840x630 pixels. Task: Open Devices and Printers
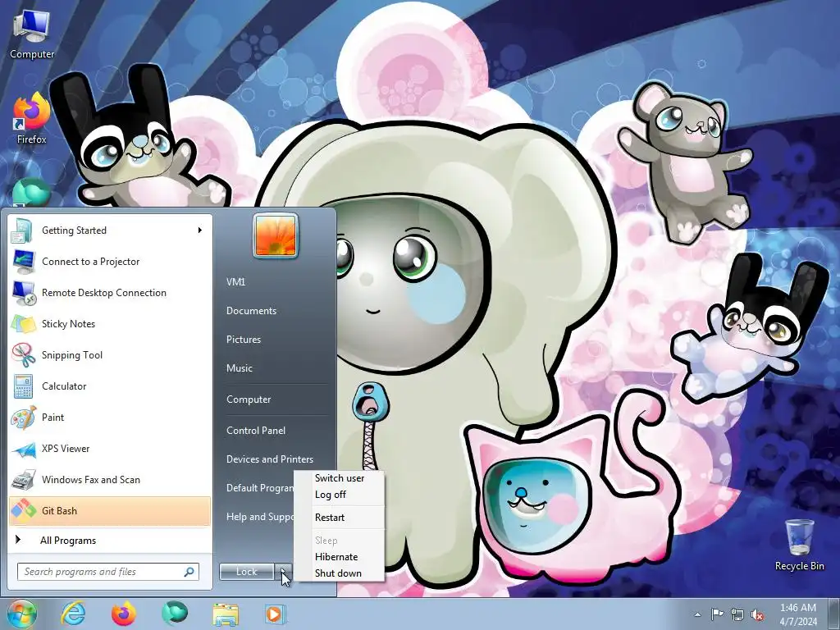click(276, 459)
